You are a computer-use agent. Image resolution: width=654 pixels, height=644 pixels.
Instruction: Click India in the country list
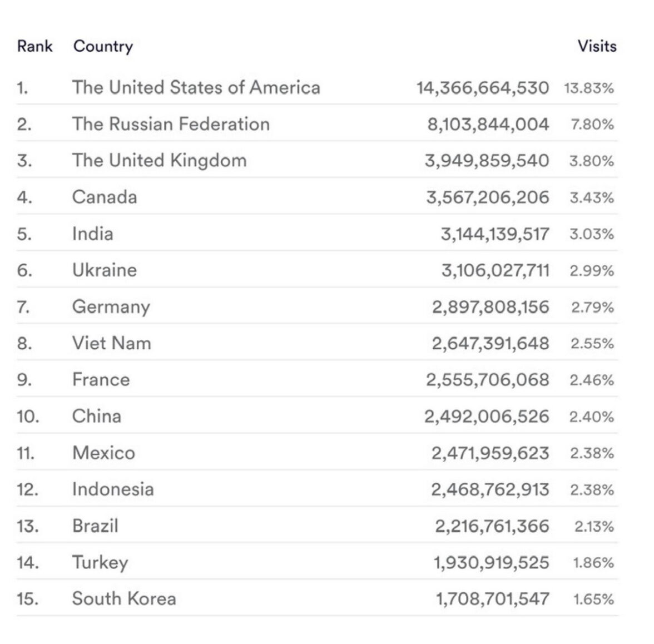coord(92,234)
